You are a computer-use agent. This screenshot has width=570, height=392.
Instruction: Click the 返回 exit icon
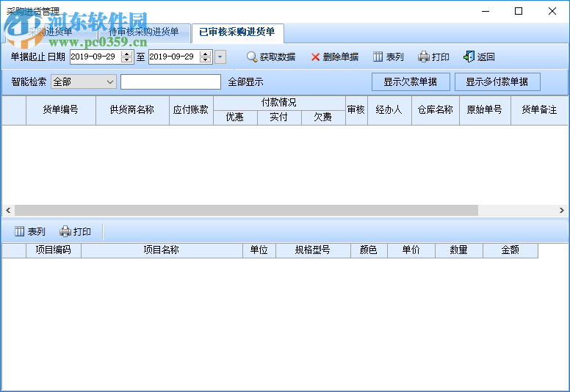coord(469,57)
